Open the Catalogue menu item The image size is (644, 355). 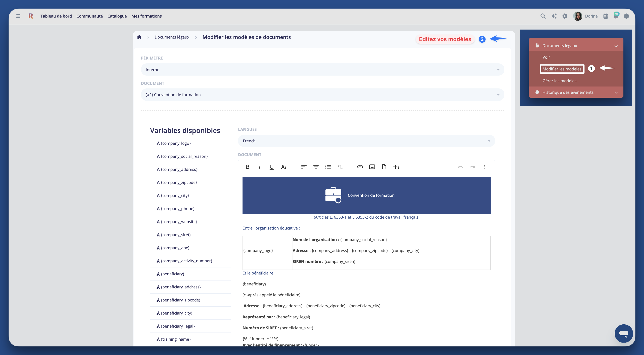tap(117, 16)
